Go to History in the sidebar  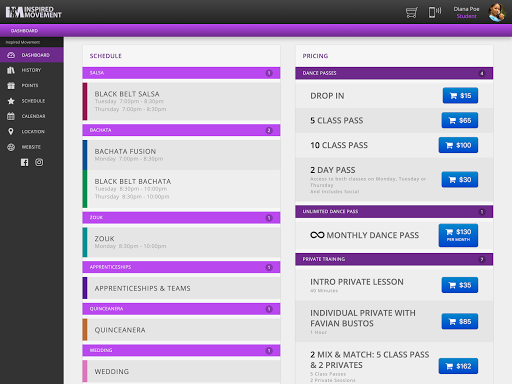32,70
